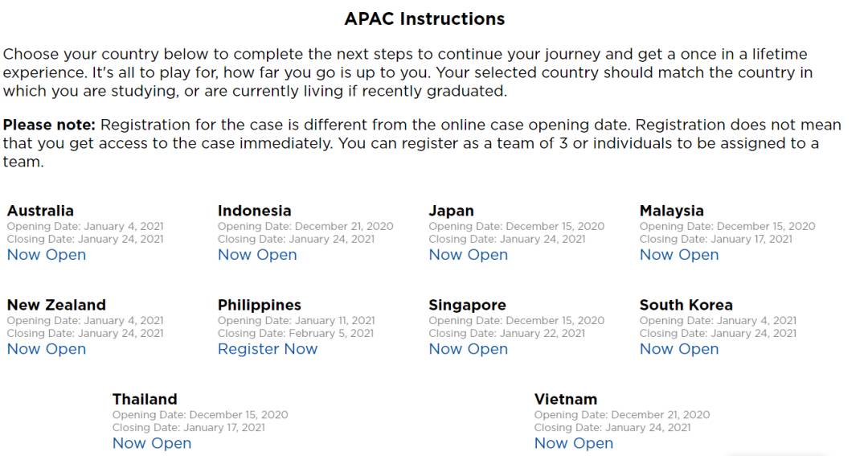
Task: Open Singapore's 'Now Open' link
Action: point(468,349)
